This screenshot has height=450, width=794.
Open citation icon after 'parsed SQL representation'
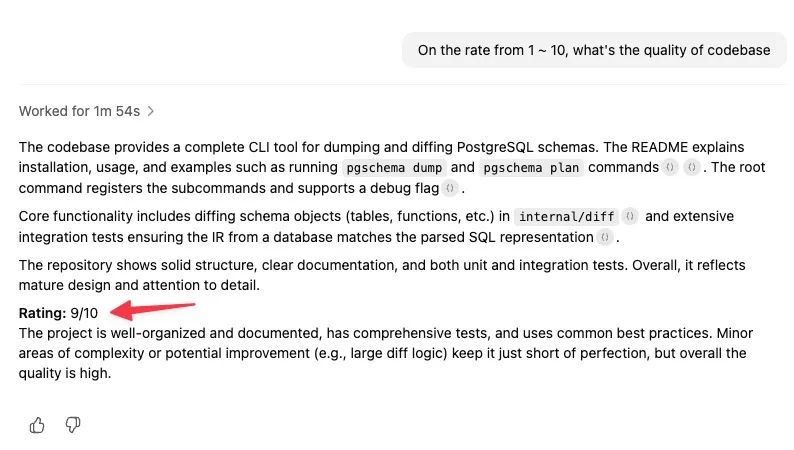tap(605, 237)
